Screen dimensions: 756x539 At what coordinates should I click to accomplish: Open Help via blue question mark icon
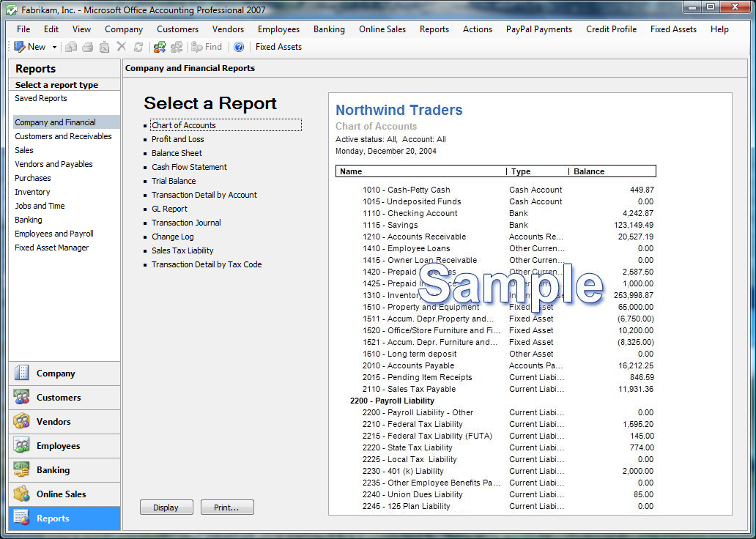pos(239,47)
